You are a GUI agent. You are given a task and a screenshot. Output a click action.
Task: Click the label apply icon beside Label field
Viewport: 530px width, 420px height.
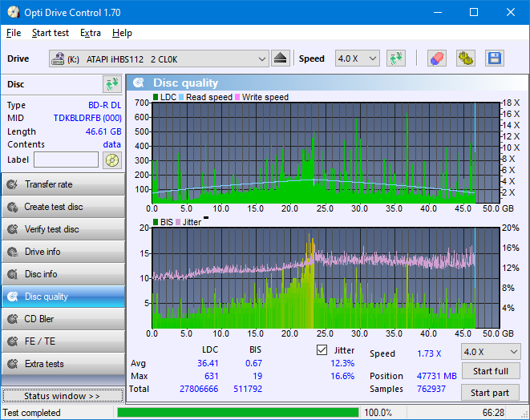[111, 160]
